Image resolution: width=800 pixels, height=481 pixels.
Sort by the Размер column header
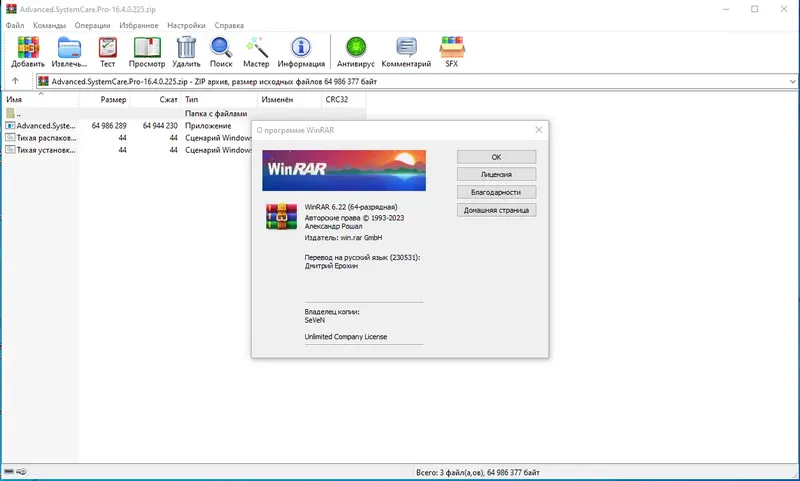tap(105, 99)
